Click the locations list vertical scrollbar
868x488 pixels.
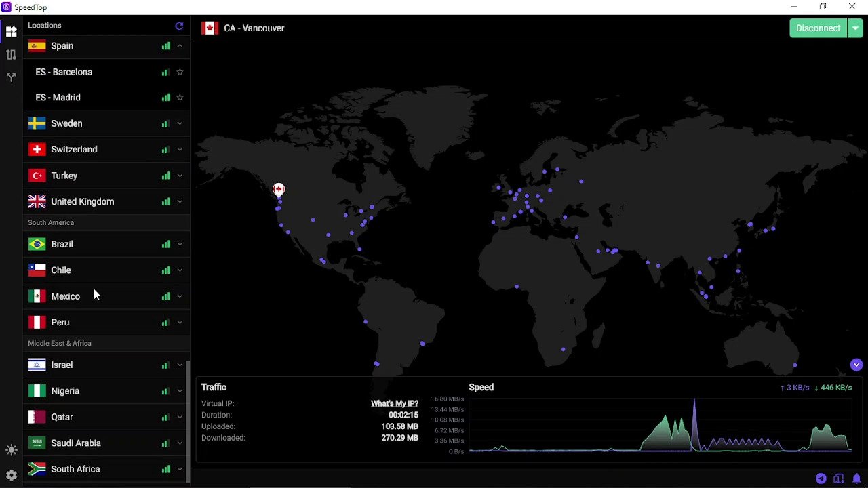click(x=188, y=413)
